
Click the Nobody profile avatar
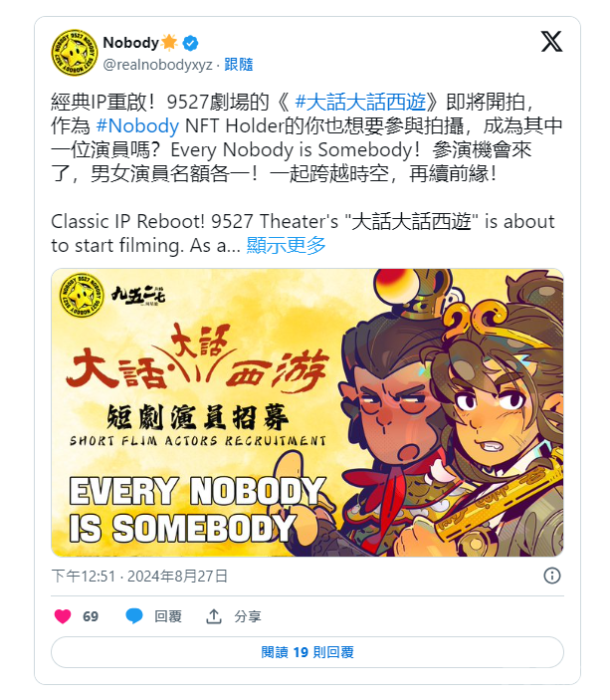pos(75,53)
